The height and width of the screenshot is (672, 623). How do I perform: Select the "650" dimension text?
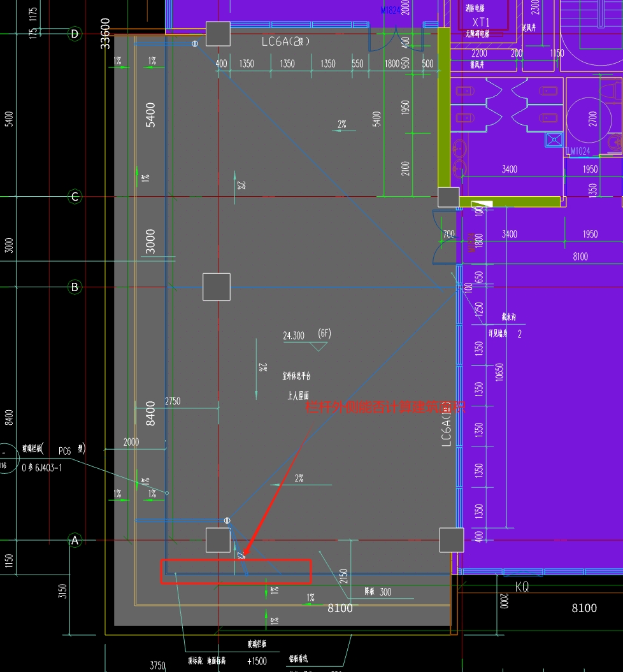(x=479, y=277)
